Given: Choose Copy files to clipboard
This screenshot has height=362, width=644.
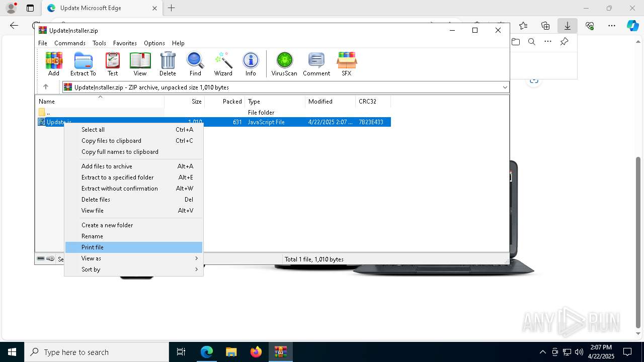Looking at the screenshot, I should point(133,140).
